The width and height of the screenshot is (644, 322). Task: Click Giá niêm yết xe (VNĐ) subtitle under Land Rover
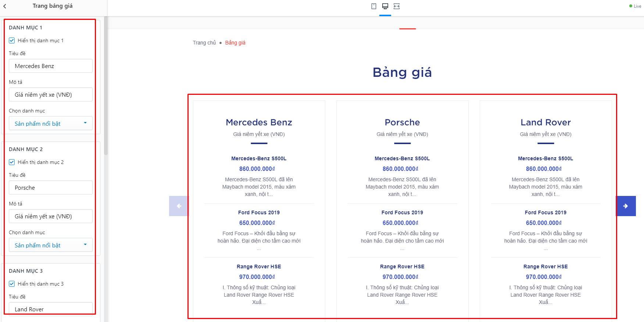[545, 134]
